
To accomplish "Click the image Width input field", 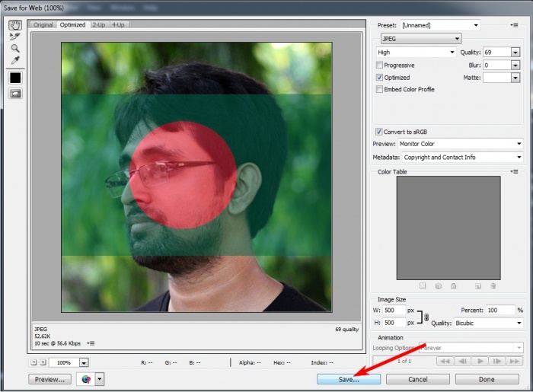I will click(x=394, y=311).
